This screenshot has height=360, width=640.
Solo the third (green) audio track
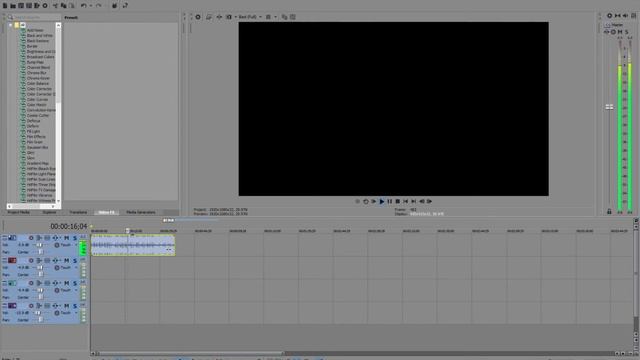pos(75,283)
